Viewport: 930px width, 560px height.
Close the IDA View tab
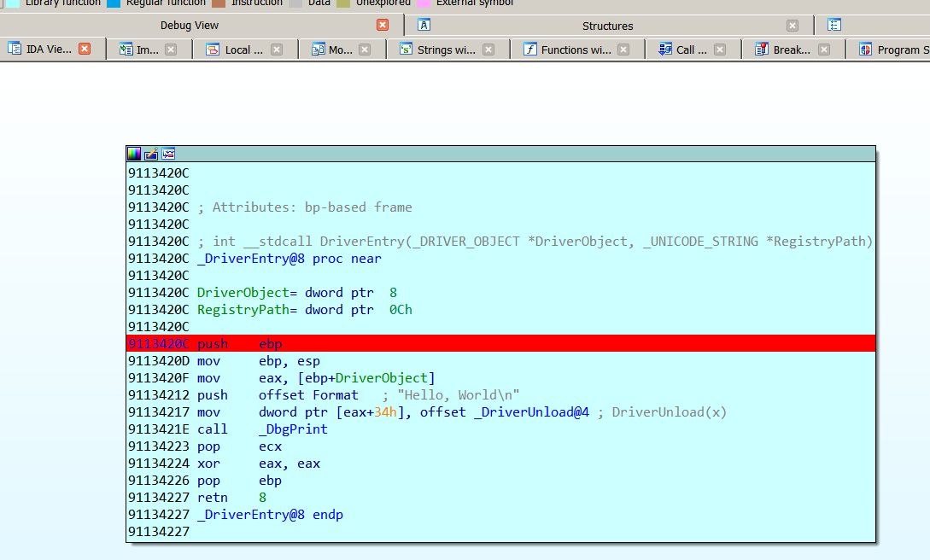tap(85, 50)
